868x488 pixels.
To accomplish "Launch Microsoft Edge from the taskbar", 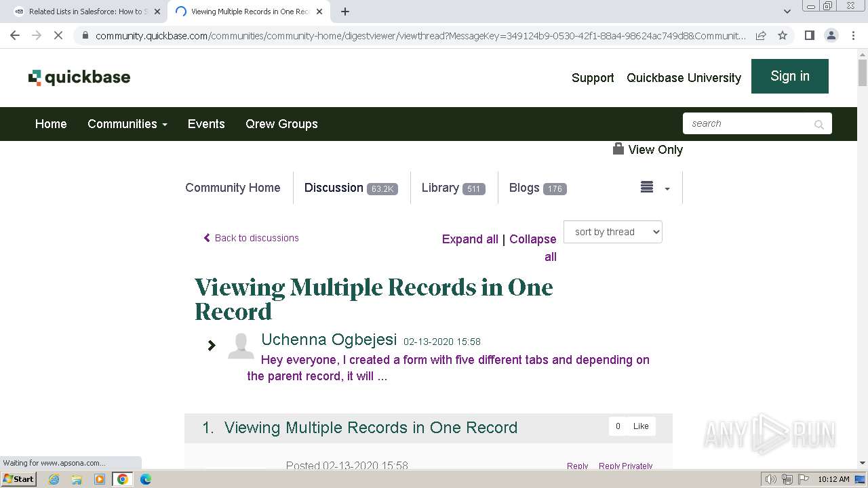I will click(146, 479).
